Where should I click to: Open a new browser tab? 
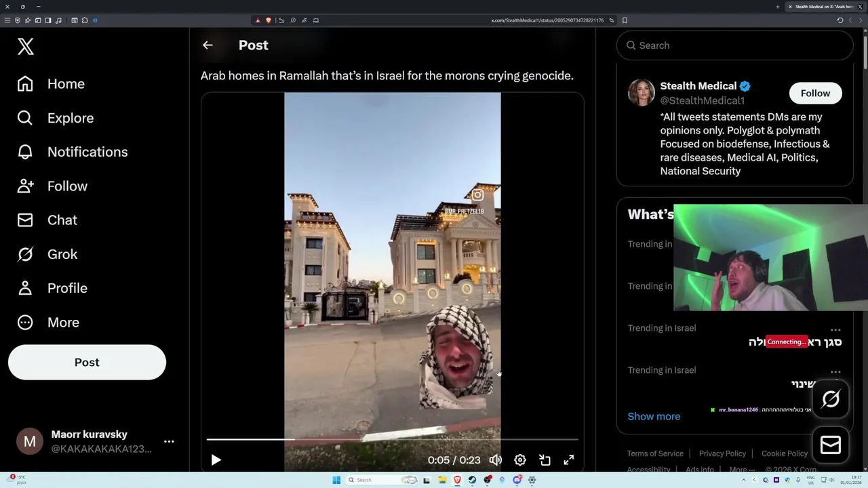tap(778, 7)
